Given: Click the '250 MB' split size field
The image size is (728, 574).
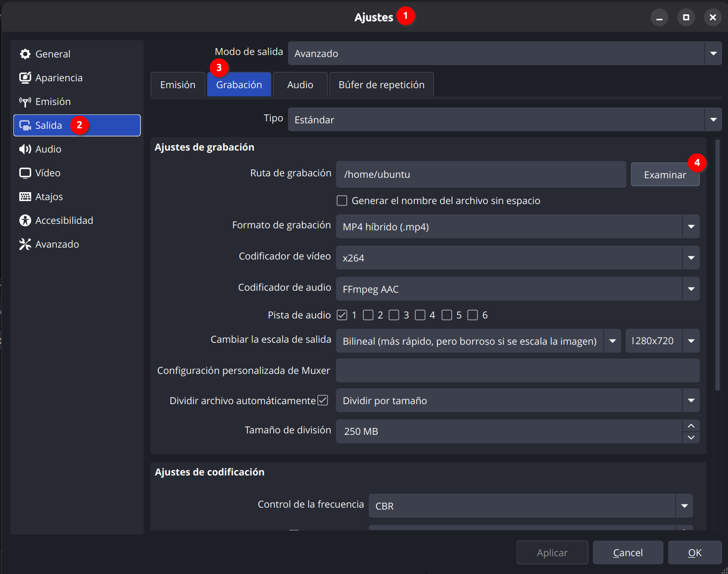Looking at the screenshot, I should (509, 431).
